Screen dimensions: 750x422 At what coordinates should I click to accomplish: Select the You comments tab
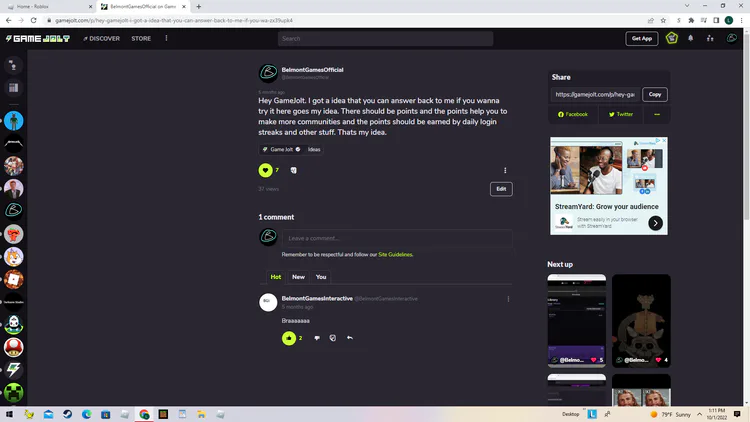tap(321, 277)
